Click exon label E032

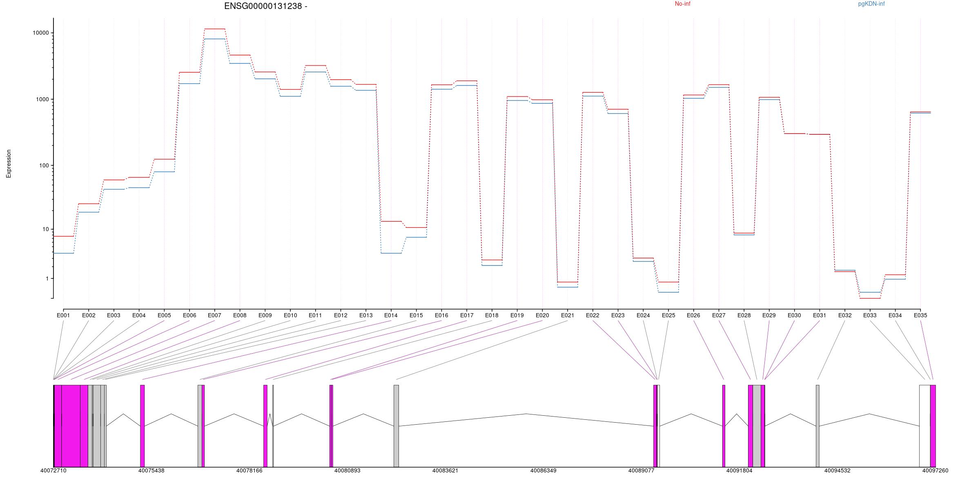tap(845, 315)
